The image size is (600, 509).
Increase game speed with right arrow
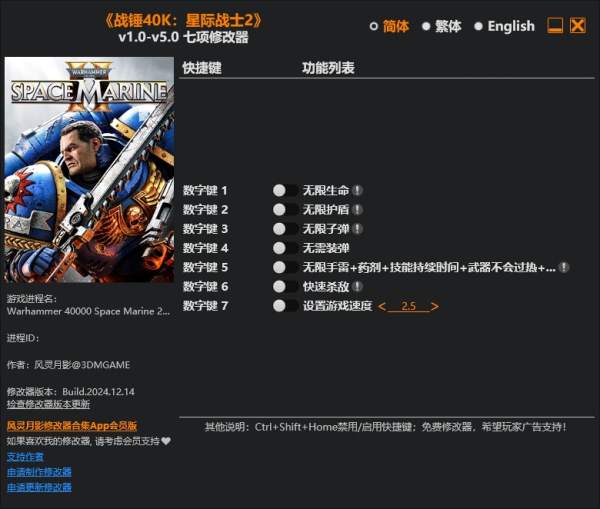point(435,306)
